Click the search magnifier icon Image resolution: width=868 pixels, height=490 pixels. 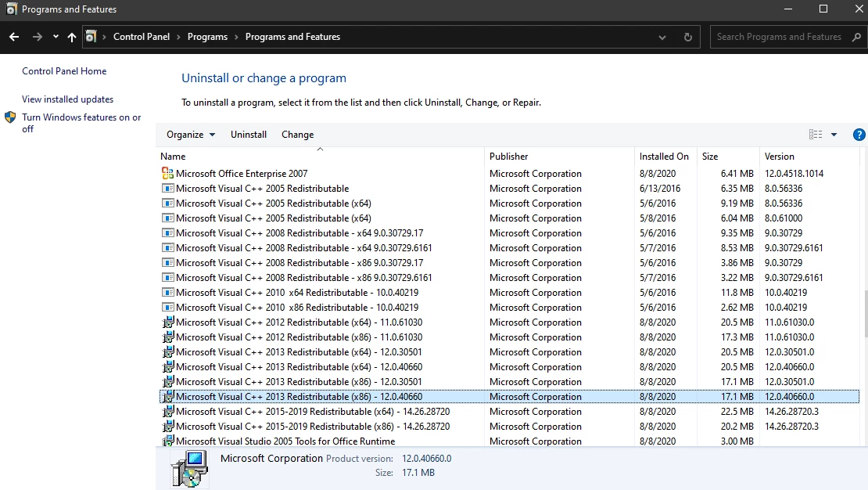point(856,37)
